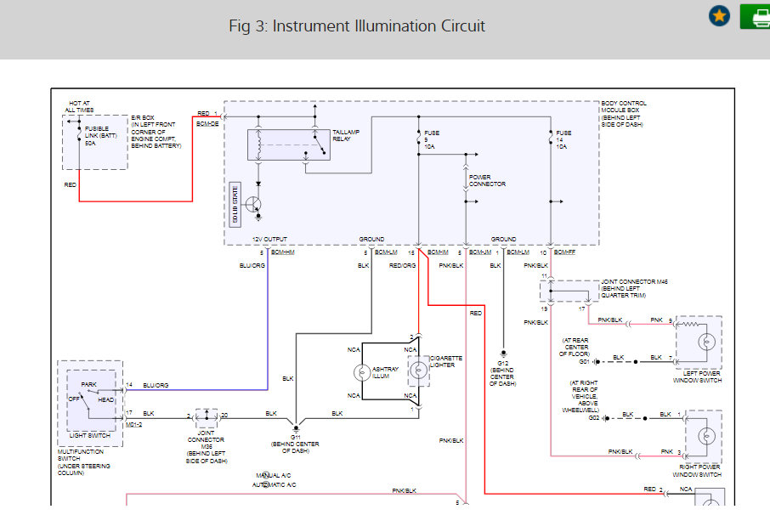Click the cigarette lighter lamp symbol
The image size is (770, 532).
point(418,370)
